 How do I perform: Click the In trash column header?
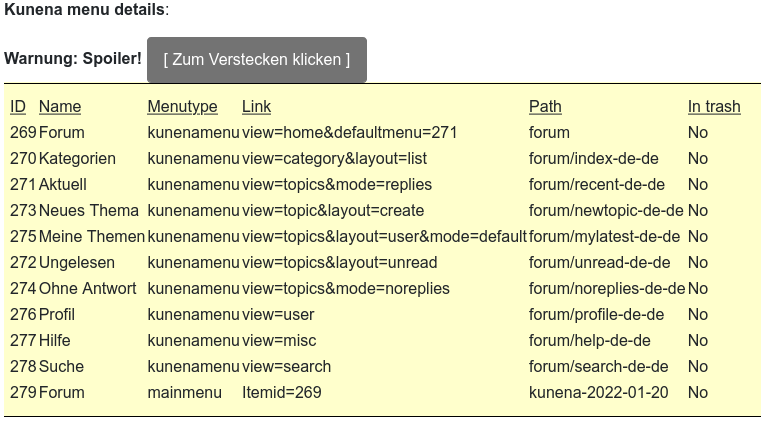[714, 106]
